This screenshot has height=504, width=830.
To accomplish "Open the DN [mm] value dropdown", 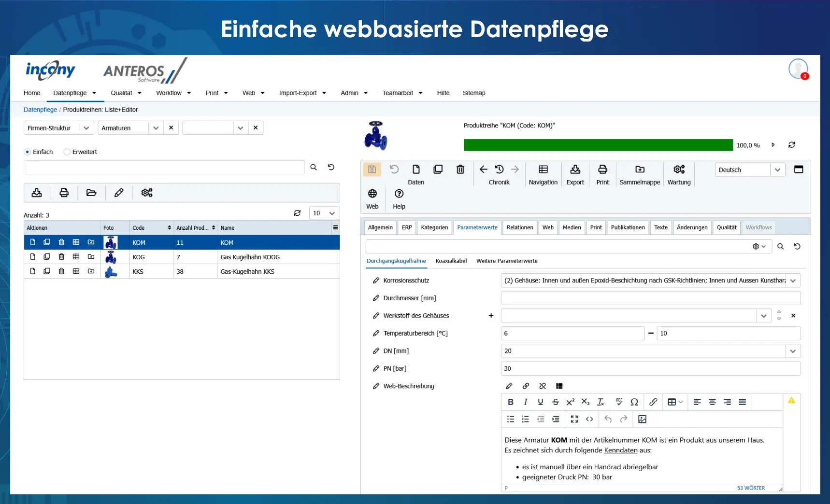I will point(793,351).
